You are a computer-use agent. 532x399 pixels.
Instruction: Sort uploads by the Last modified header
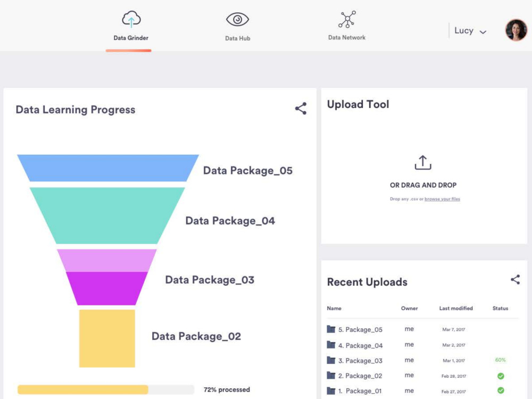(456, 309)
